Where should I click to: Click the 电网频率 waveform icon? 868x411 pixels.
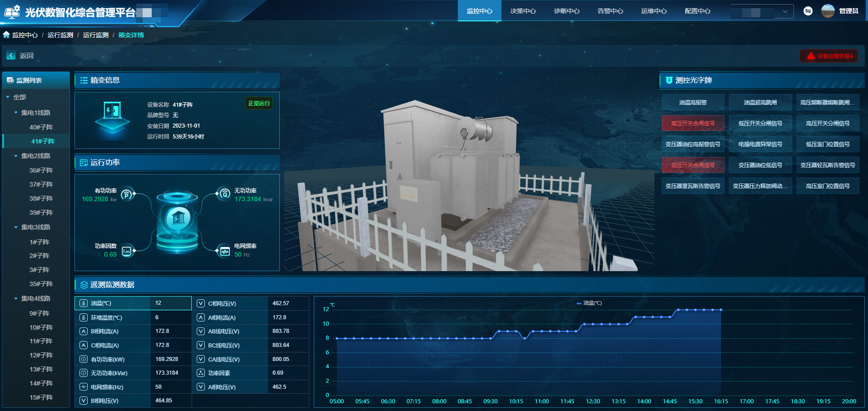pos(224,251)
